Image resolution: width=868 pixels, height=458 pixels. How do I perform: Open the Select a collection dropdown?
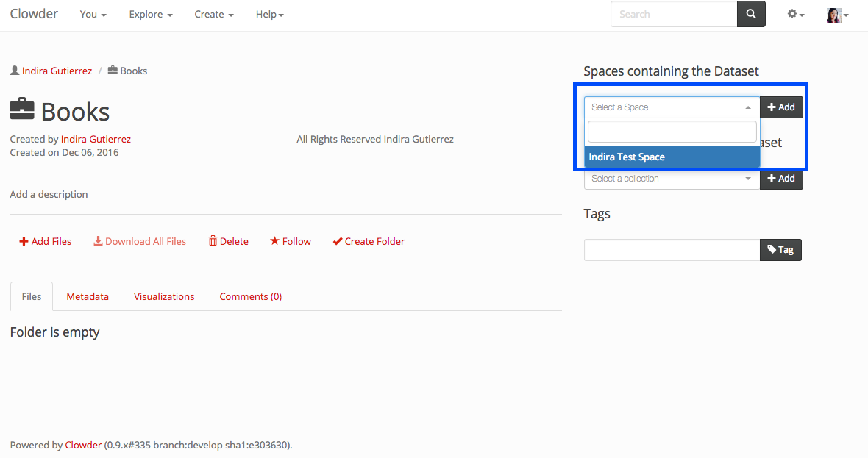[672, 179]
